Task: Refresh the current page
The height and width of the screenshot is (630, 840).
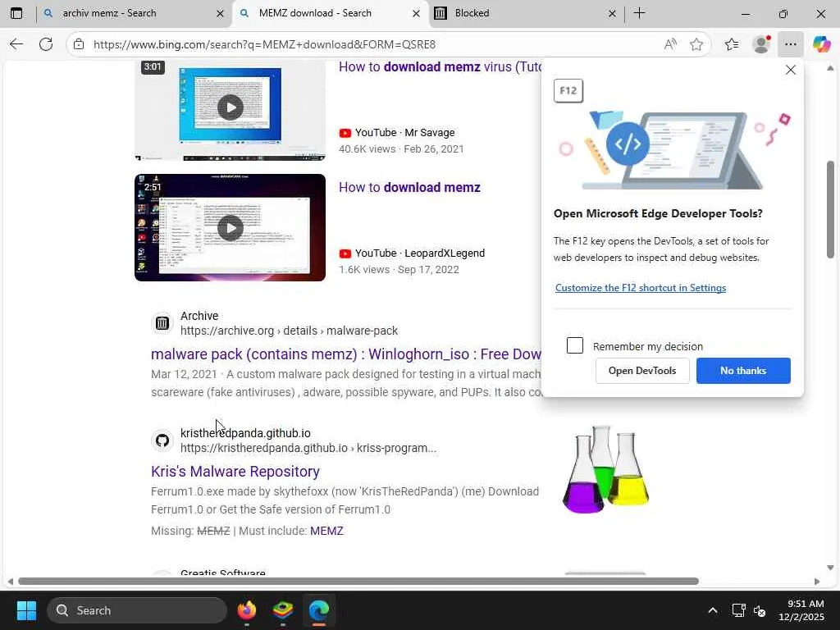Action: (x=46, y=44)
